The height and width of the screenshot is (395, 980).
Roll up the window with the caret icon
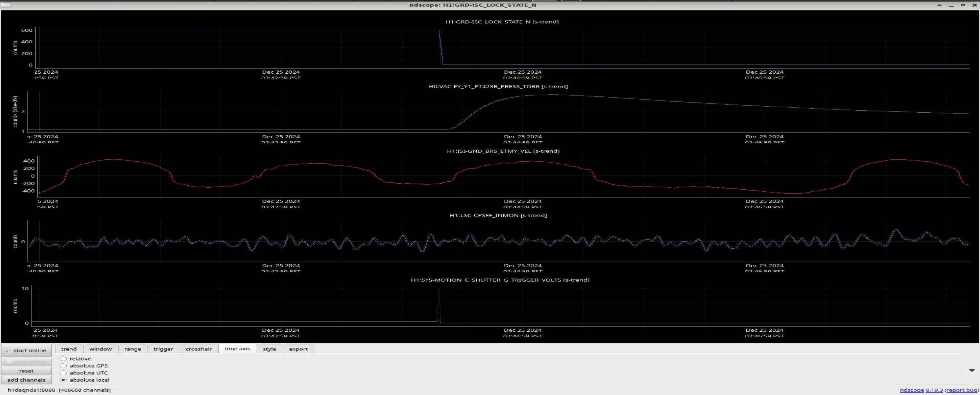(x=939, y=5)
